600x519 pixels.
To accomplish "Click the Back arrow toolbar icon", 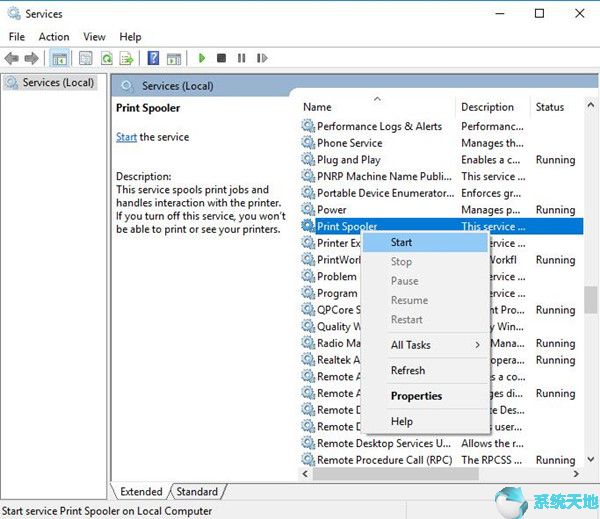I will tap(11, 58).
